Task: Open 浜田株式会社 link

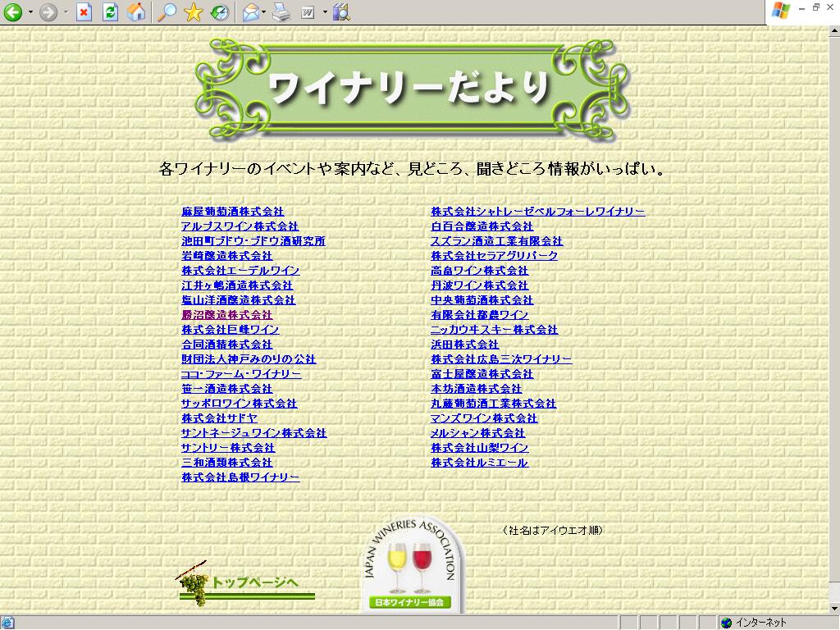Action: point(465,344)
